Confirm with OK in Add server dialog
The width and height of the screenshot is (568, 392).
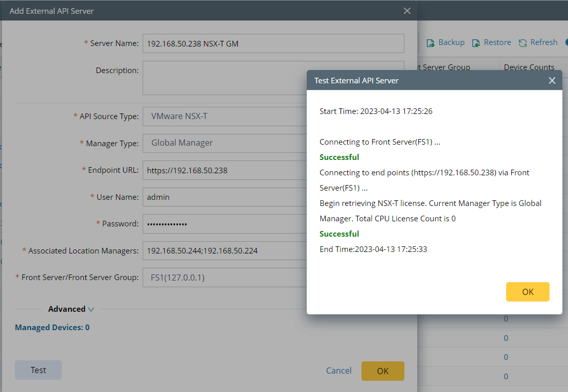(382, 371)
